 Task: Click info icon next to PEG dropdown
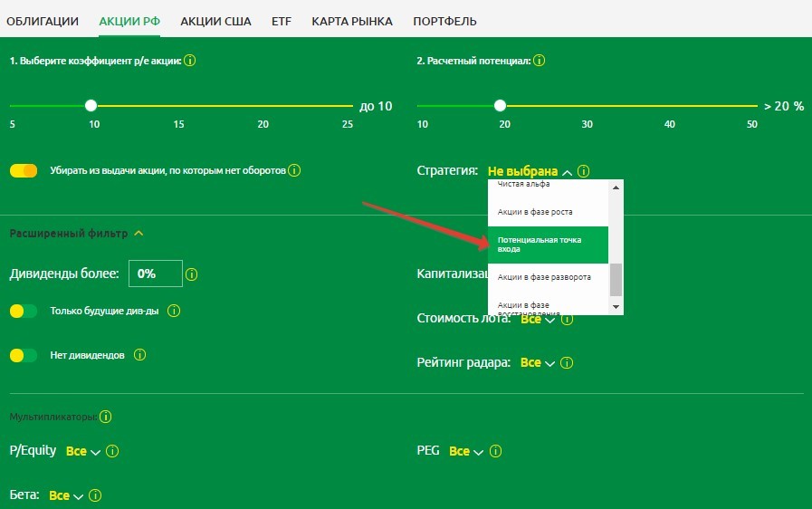click(x=496, y=451)
